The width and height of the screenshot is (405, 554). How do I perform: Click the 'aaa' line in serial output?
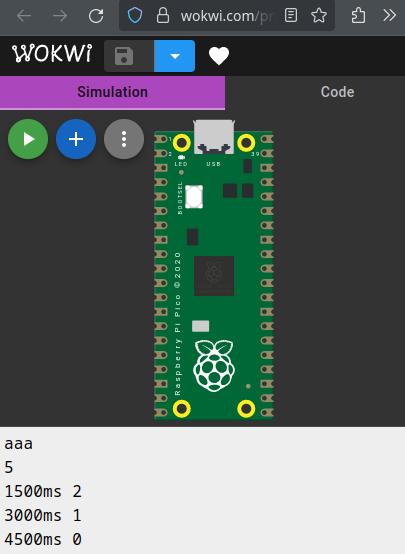(x=18, y=444)
